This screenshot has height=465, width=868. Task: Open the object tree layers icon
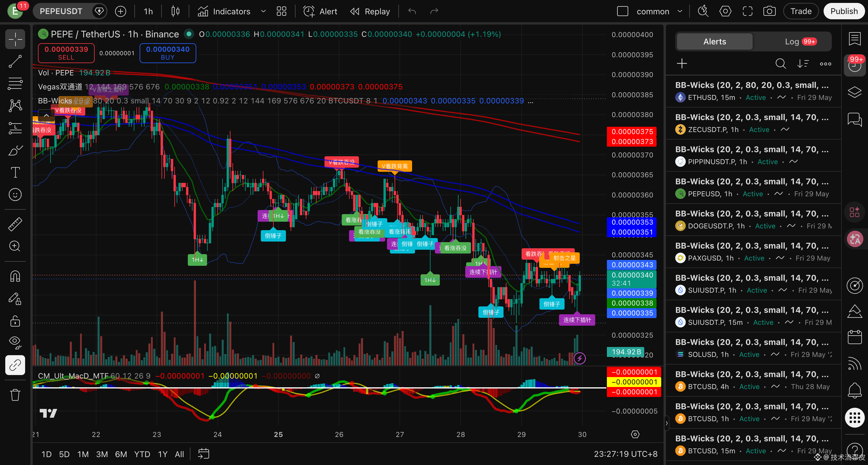(x=855, y=92)
